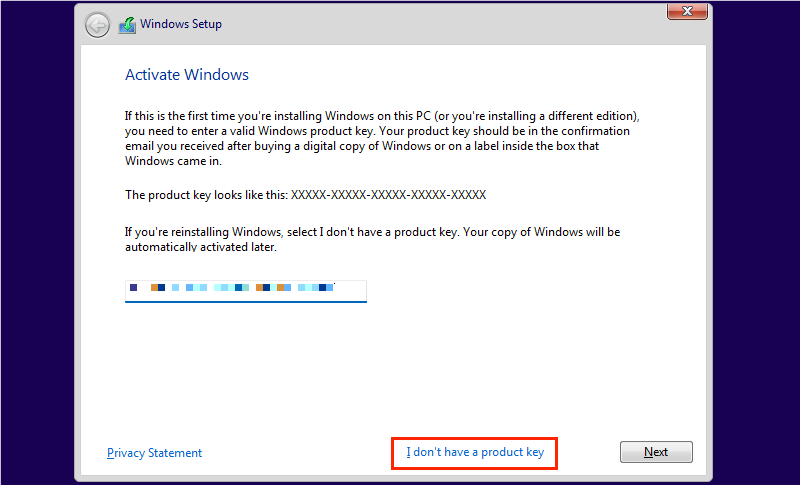Image resolution: width=800 pixels, height=485 pixels.
Task: Click the round back arrow button
Action: pos(97,25)
